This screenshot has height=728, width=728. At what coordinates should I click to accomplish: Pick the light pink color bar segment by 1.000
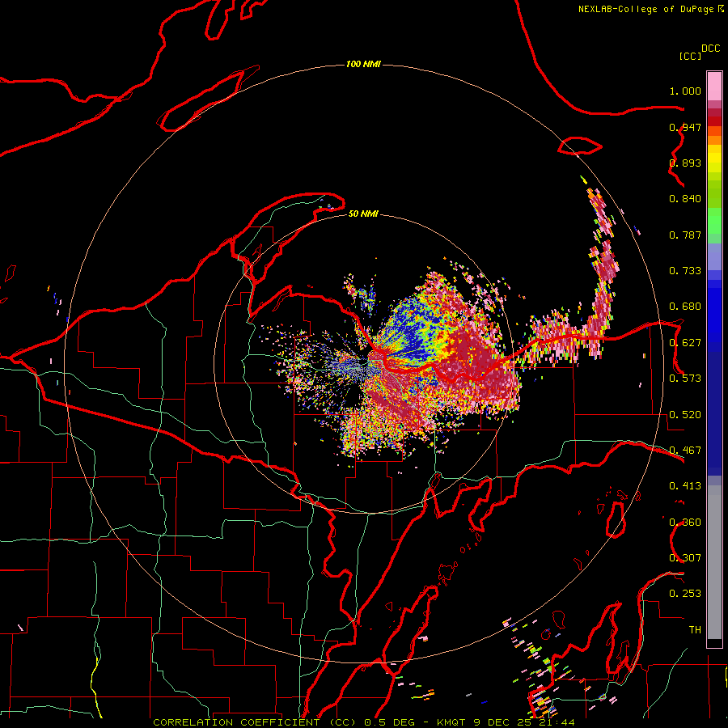coord(714,87)
